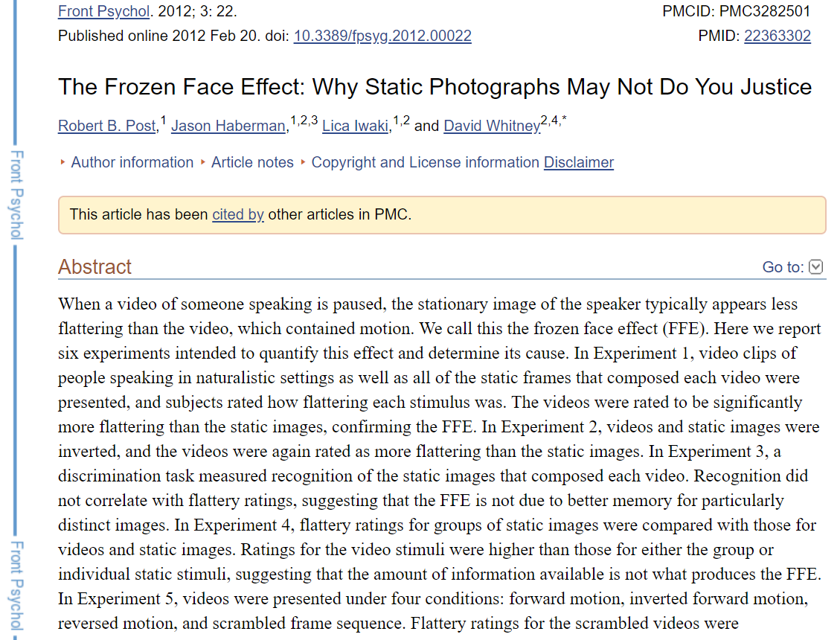The height and width of the screenshot is (640, 840).
Task: Click the article title text
Action: coord(435,87)
